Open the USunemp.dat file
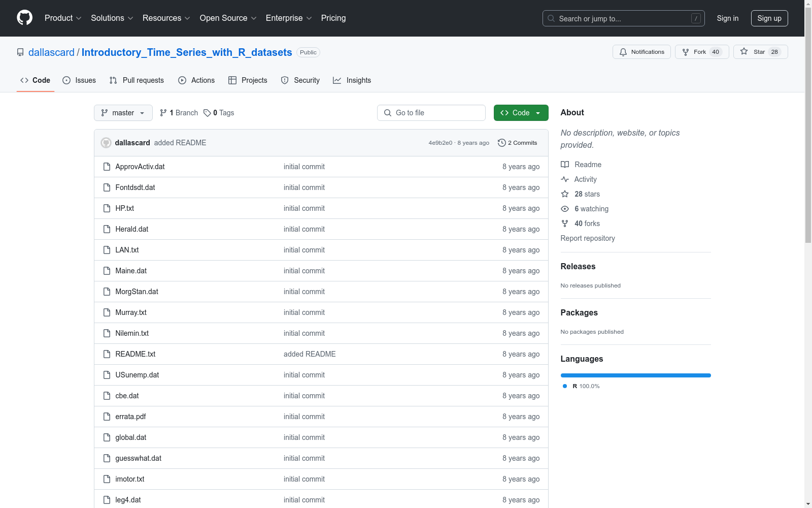812x508 pixels. coord(137,375)
